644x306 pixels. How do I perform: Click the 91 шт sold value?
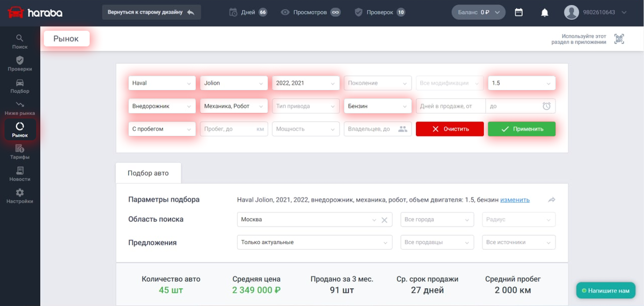click(x=342, y=290)
